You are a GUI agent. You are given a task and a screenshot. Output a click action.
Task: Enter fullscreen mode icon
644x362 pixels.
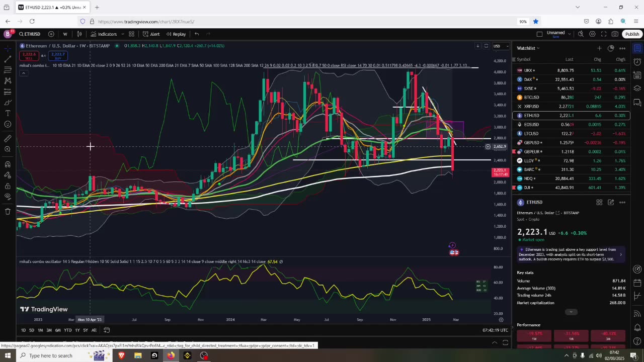coord(604,34)
